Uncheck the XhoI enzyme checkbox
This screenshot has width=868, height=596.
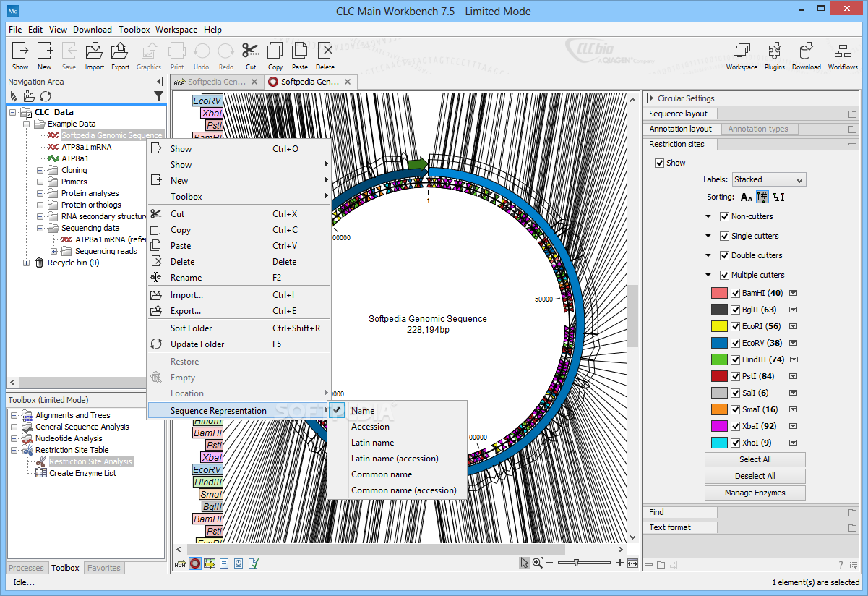(x=736, y=443)
